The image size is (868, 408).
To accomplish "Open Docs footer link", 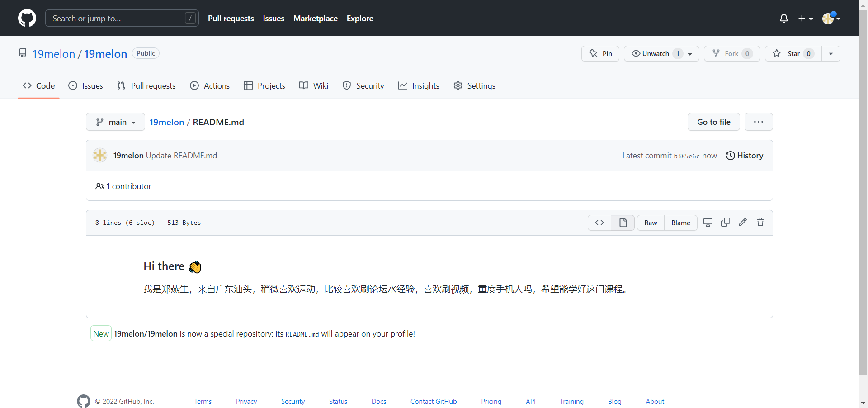I will click(x=379, y=402).
